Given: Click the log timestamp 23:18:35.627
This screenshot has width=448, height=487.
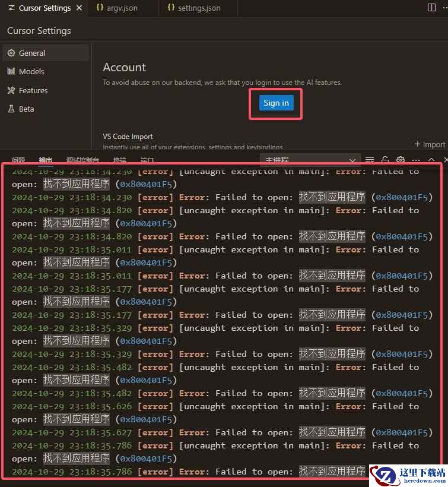Looking at the screenshot, I should 100,432.
